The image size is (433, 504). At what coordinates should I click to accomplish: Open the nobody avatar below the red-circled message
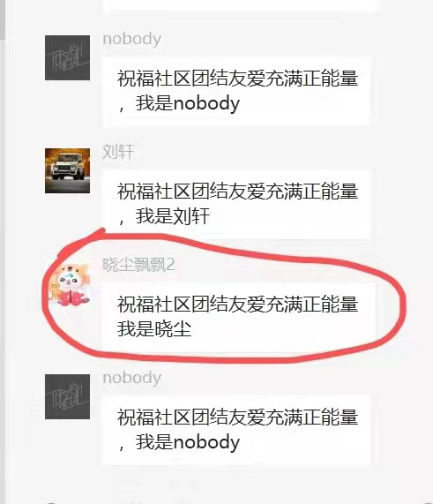pyautogui.click(x=67, y=396)
